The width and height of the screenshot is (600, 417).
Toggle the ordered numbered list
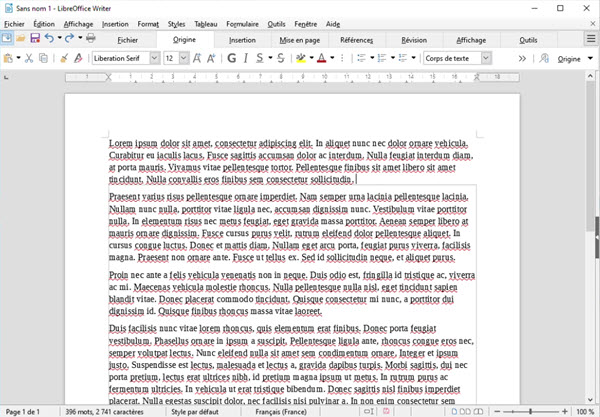click(382, 58)
